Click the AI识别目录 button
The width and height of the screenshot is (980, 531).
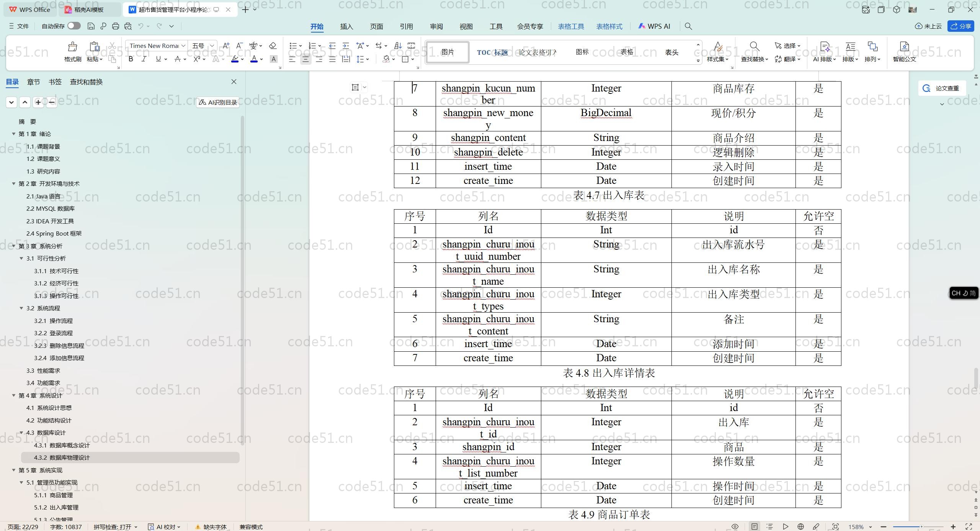(218, 102)
